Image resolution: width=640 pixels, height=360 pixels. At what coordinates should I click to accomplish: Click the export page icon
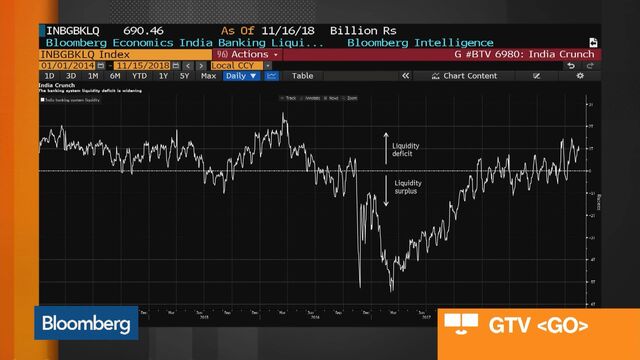(x=593, y=42)
